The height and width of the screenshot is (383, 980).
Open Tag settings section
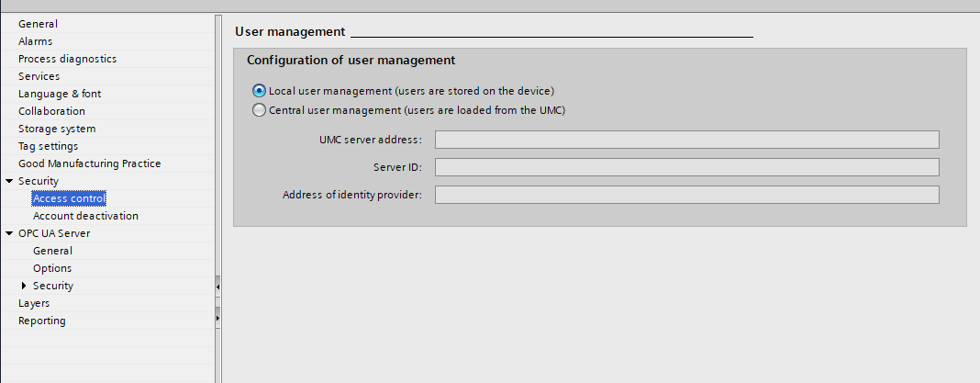click(48, 146)
